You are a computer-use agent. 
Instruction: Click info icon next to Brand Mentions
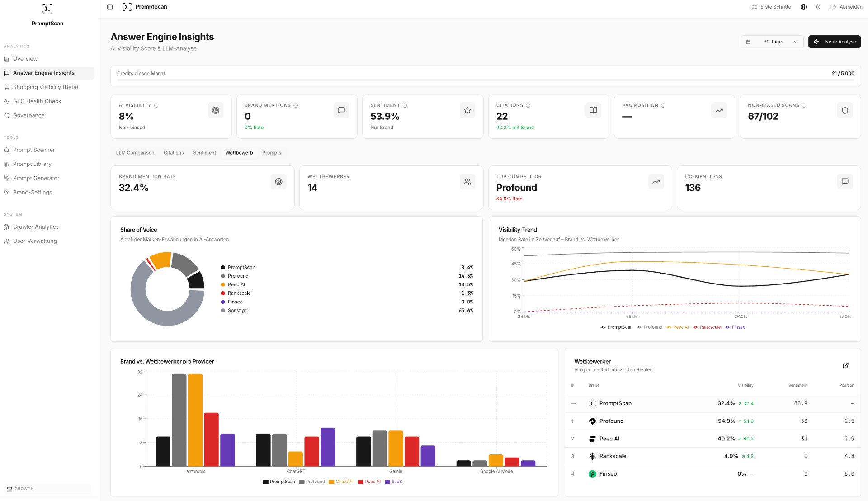coord(296,105)
